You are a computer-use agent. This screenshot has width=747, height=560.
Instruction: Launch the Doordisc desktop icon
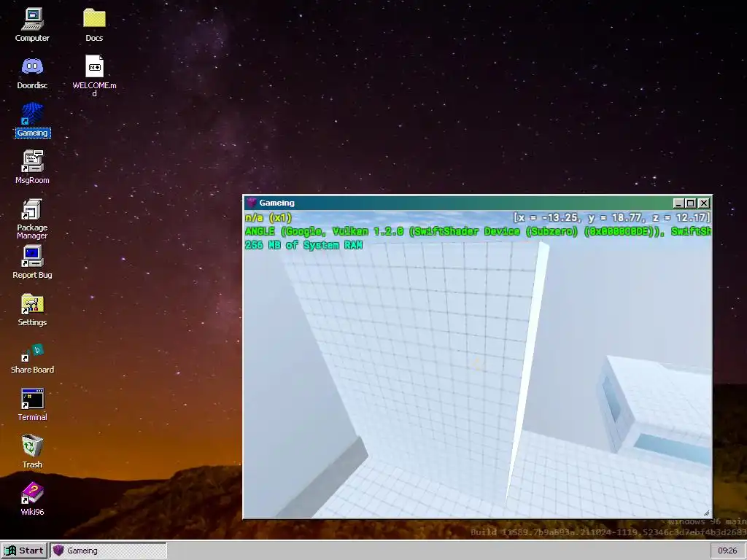(32, 72)
